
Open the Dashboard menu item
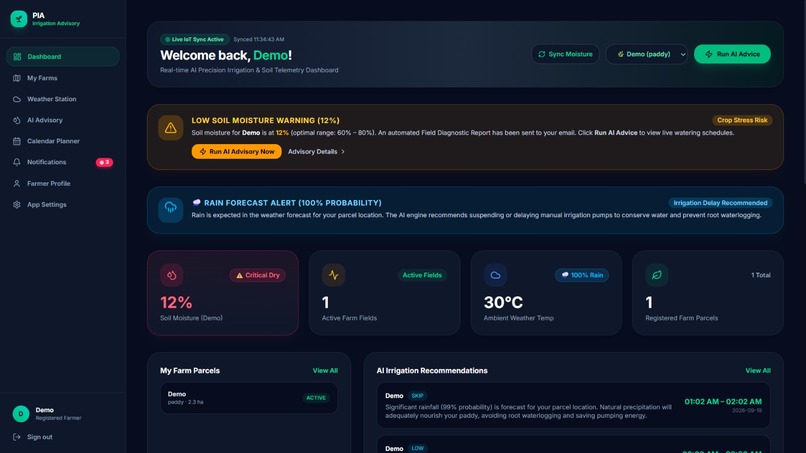click(x=63, y=57)
